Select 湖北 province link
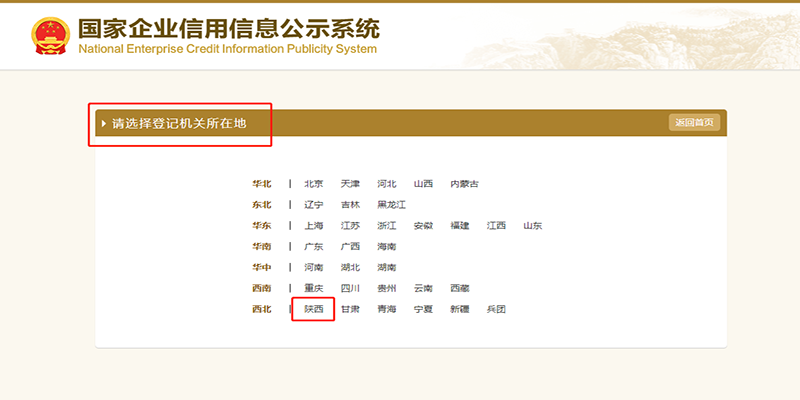Viewport: 800px width, 400px height. tap(350, 267)
